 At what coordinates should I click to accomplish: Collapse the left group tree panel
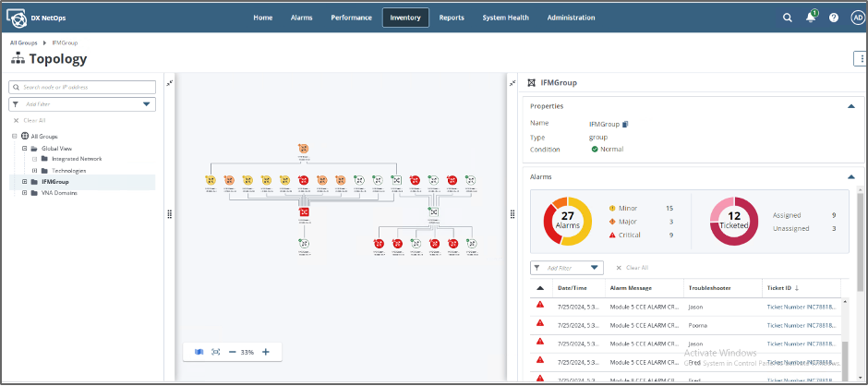[x=170, y=83]
